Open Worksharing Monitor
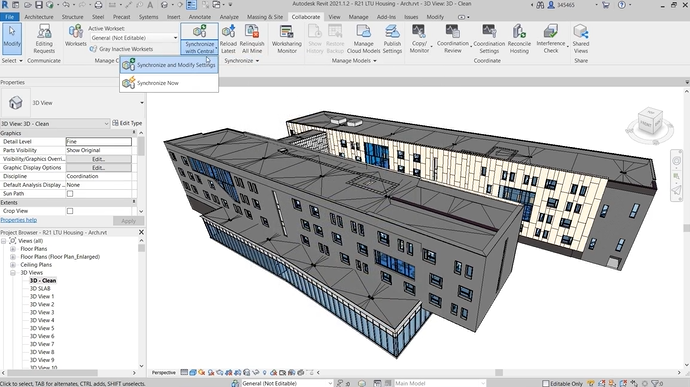This screenshot has width=690, height=387. [x=286, y=39]
